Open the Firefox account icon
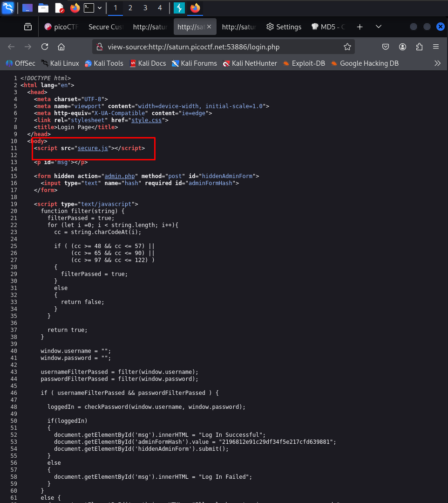Screen dimensions: 448x503 [402, 47]
